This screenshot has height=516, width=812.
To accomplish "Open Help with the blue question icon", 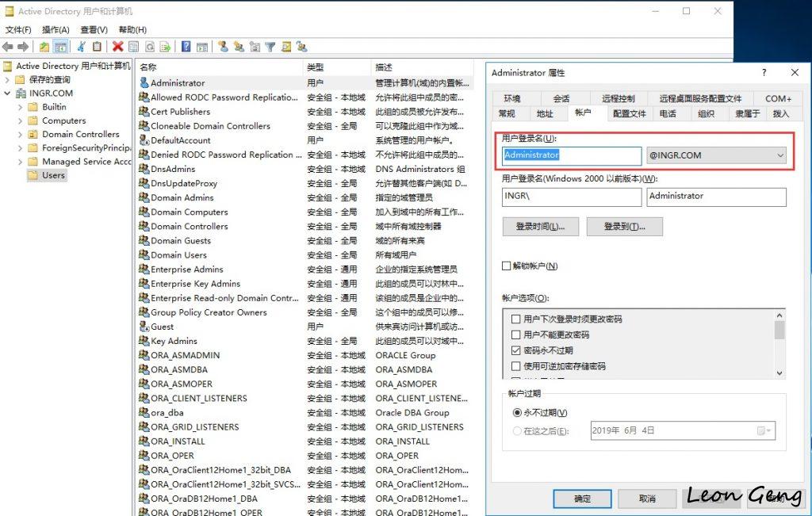I will pos(186,47).
